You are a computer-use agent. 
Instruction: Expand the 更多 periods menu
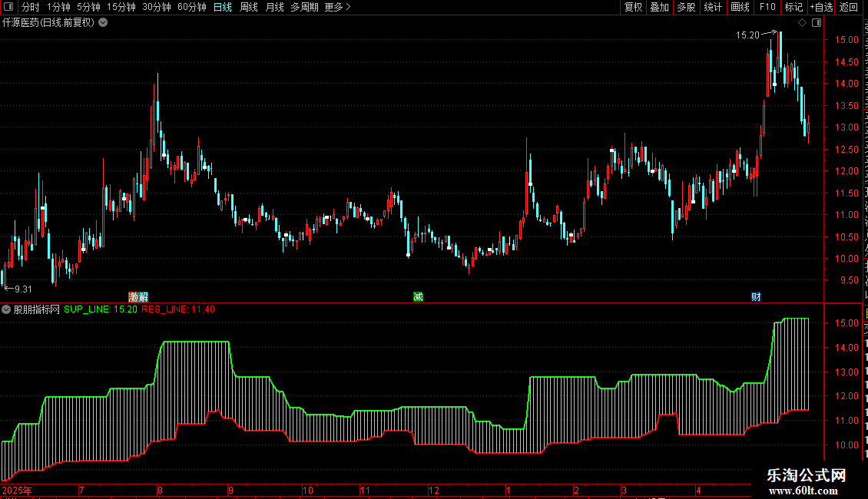click(338, 7)
